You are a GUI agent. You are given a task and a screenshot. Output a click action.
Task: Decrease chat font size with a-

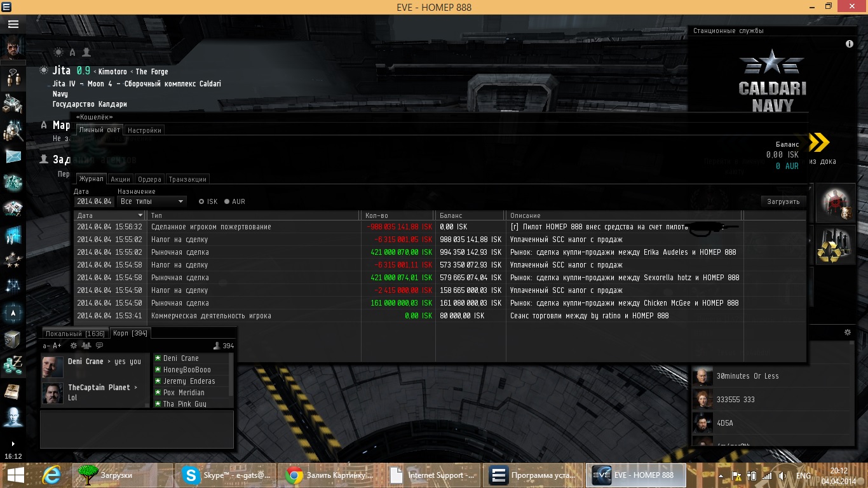point(46,346)
